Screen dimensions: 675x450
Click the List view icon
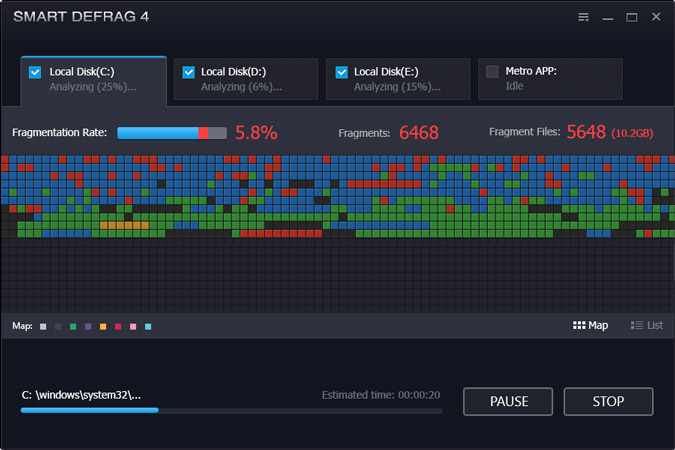637,325
